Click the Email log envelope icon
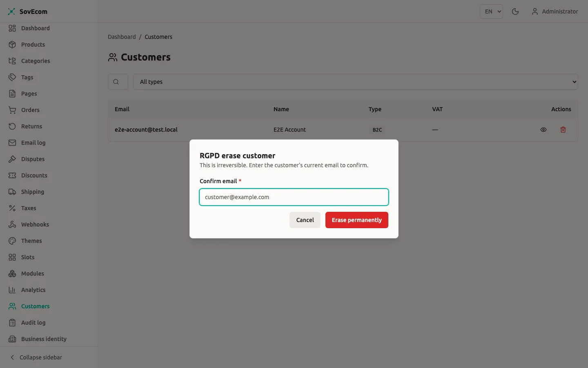This screenshot has width=588, height=368. (12, 143)
